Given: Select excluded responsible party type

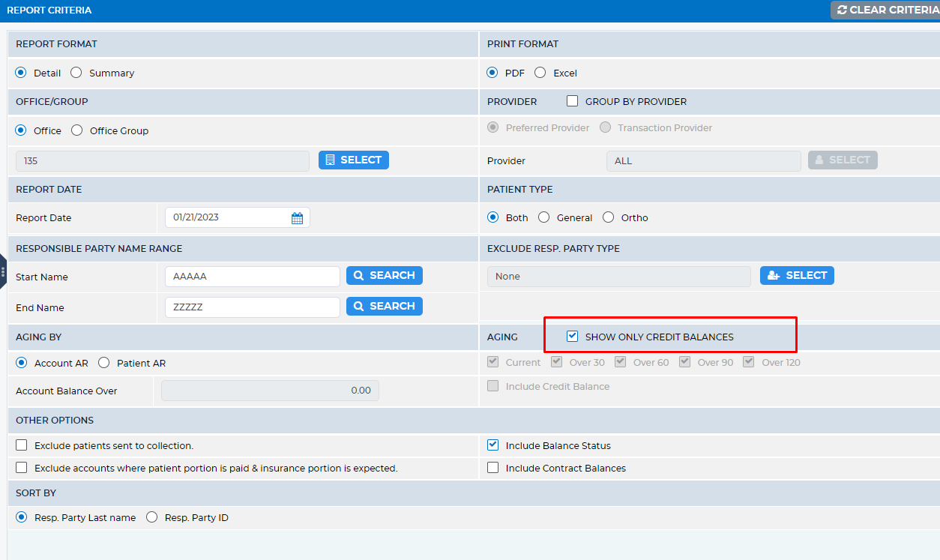Looking at the screenshot, I should click(x=796, y=276).
